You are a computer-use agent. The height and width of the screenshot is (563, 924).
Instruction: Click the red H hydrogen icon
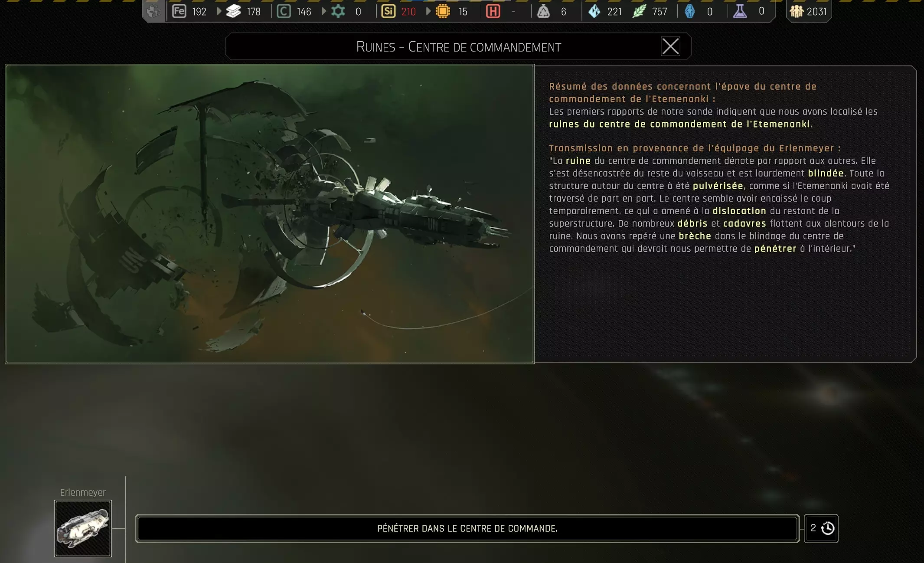(493, 11)
